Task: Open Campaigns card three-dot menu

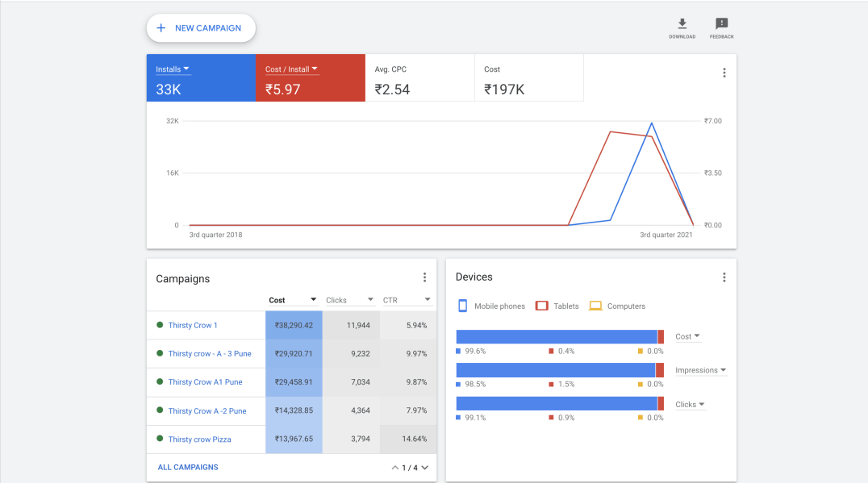Action: click(x=424, y=277)
